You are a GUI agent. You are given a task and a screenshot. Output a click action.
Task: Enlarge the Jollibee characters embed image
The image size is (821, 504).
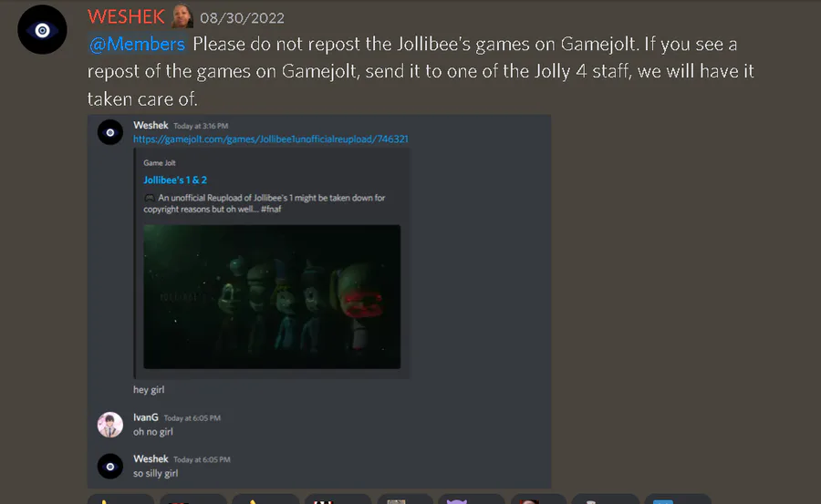point(272,297)
